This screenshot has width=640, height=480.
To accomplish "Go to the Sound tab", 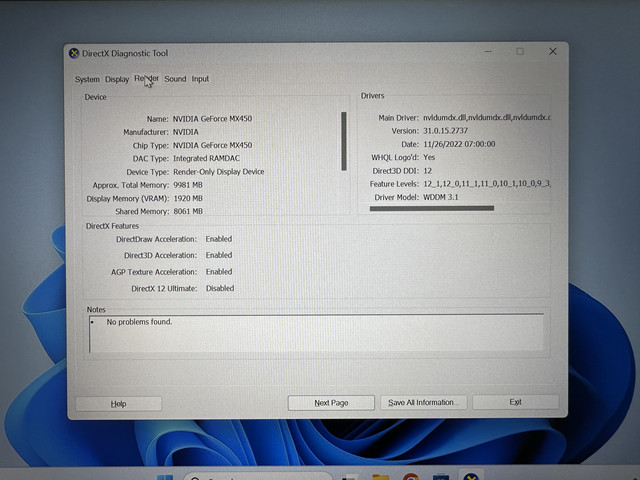I will pyautogui.click(x=175, y=79).
